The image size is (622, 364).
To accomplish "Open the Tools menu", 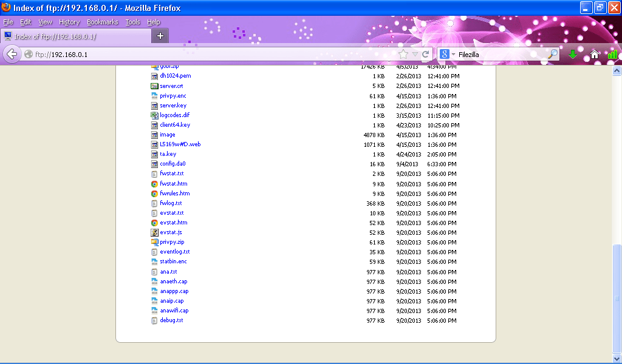I will coord(132,22).
